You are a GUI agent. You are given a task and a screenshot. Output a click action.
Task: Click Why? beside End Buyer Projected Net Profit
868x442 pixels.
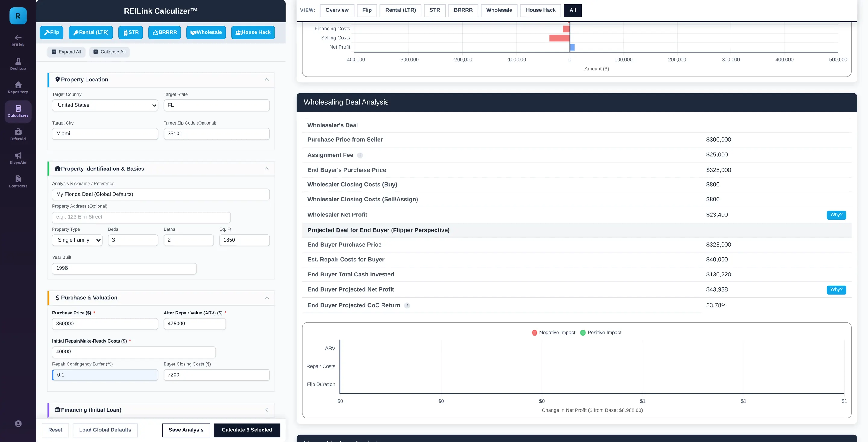836,290
